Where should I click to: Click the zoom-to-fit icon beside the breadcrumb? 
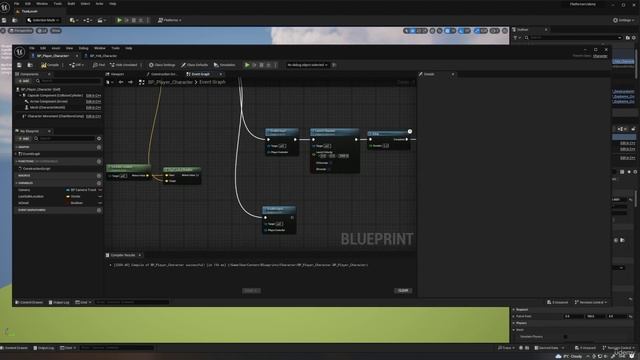point(142,82)
